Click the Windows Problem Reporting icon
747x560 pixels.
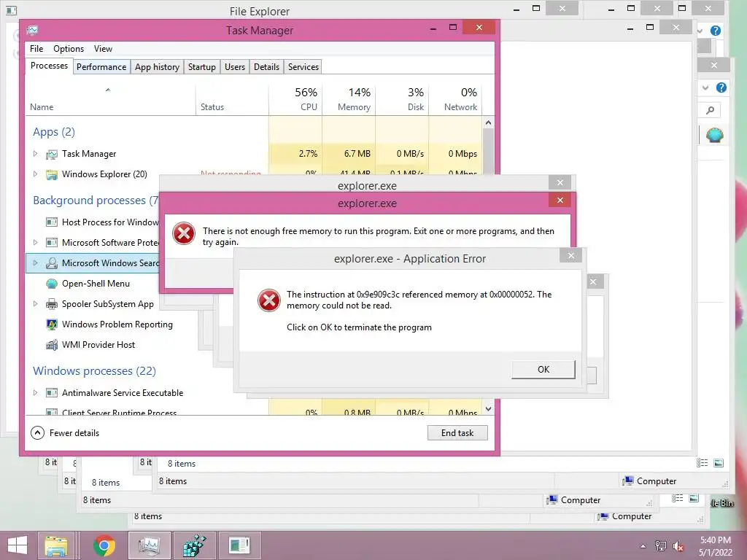coord(52,324)
